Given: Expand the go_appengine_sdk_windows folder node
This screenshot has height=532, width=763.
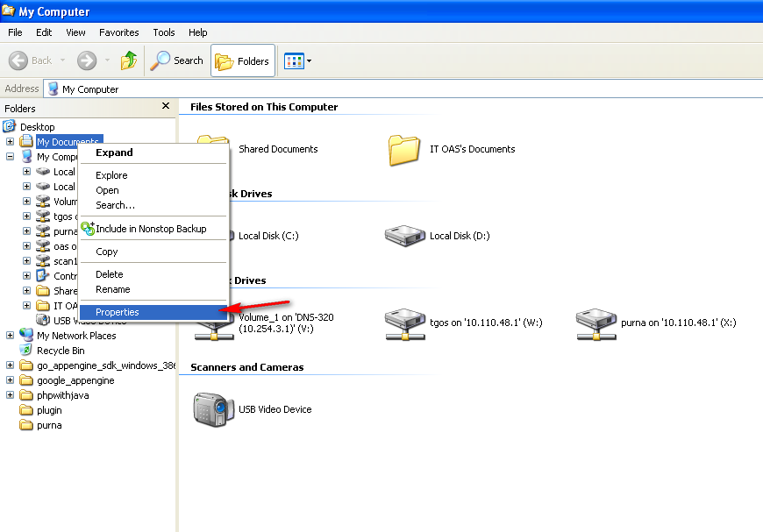Looking at the screenshot, I should click(10, 365).
